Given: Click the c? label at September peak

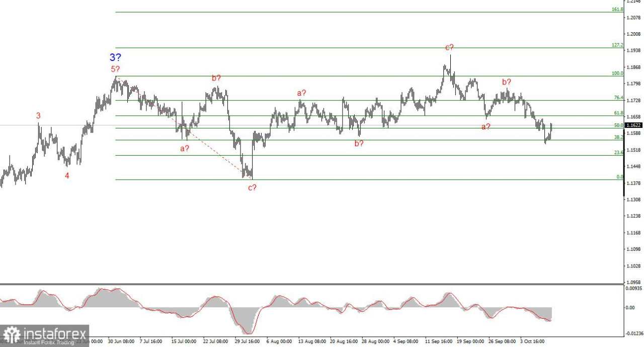Looking at the screenshot, I should 449,47.
